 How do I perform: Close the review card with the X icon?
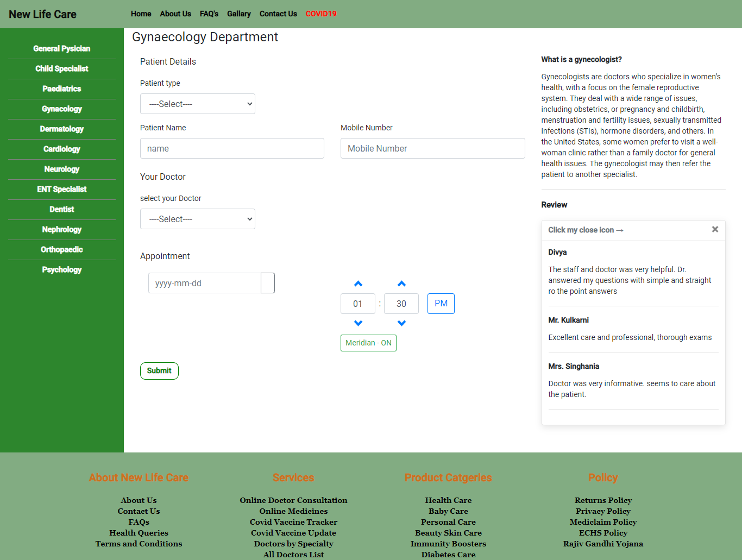(x=715, y=229)
